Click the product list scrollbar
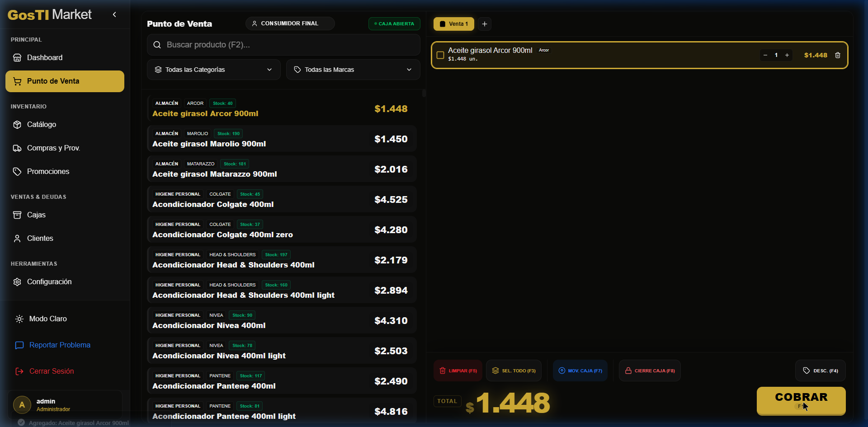This screenshot has height=427, width=868. click(x=424, y=93)
